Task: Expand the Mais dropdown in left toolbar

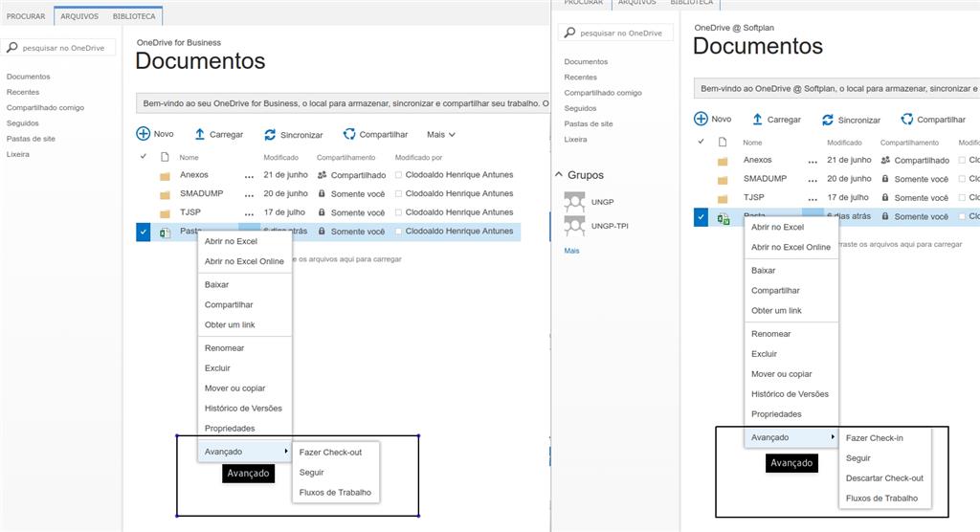Action: point(441,134)
